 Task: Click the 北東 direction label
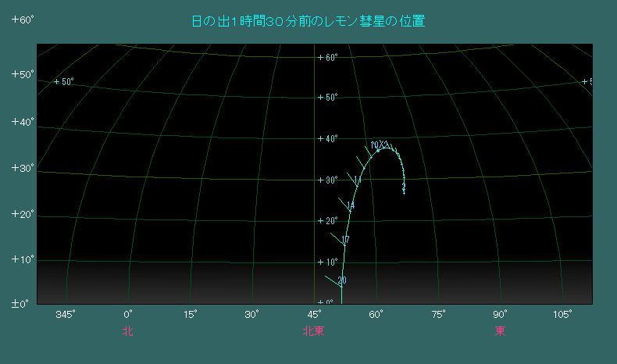[x=314, y=331]
